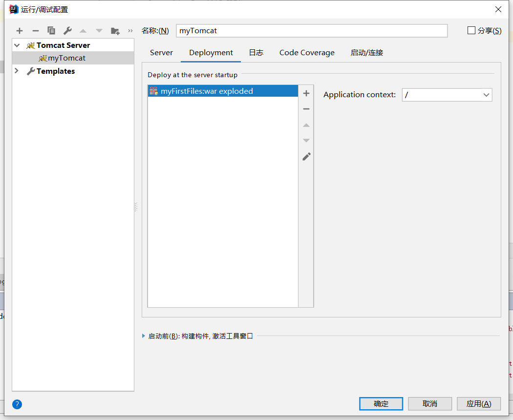Confirm with the 确定 button
This screenshot has width=513, height=420.
click(x=381, y=404)
